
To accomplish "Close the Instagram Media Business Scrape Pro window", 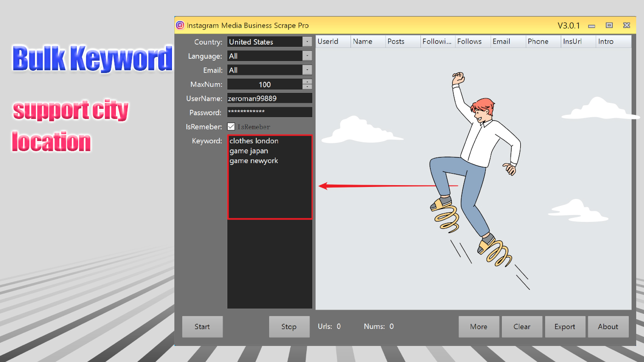I will coord(627,26).
